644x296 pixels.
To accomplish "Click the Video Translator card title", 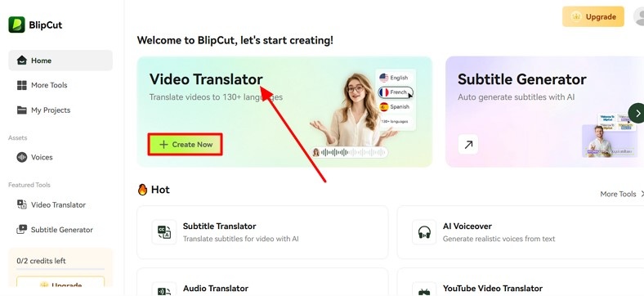I will 206,79.
